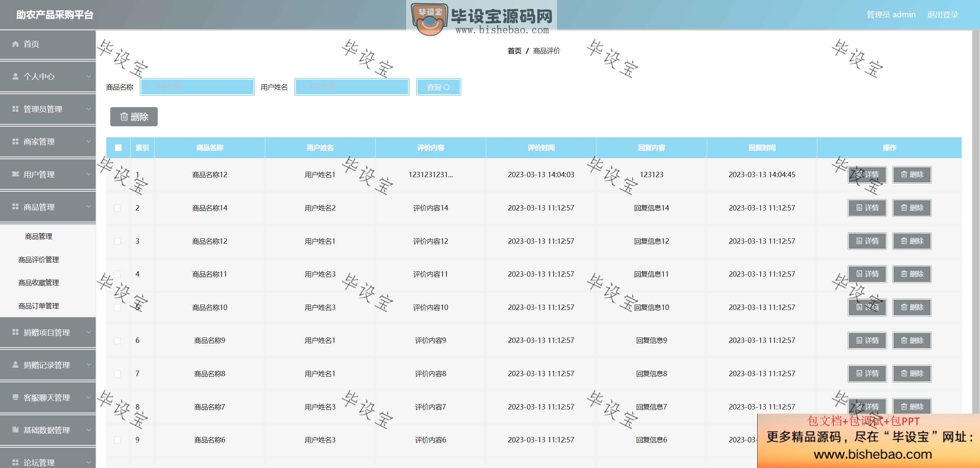Click the 删除 button for row 8 (商品名称7)
Viewport: 980px width, 468px height.
(912, 406)
